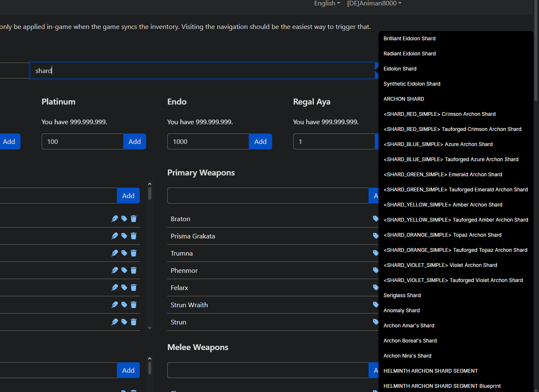The height and width of the screenshot is (392, 539).
Task: Click trash icon in row left of Phenmor
Action: pos(134,270)
